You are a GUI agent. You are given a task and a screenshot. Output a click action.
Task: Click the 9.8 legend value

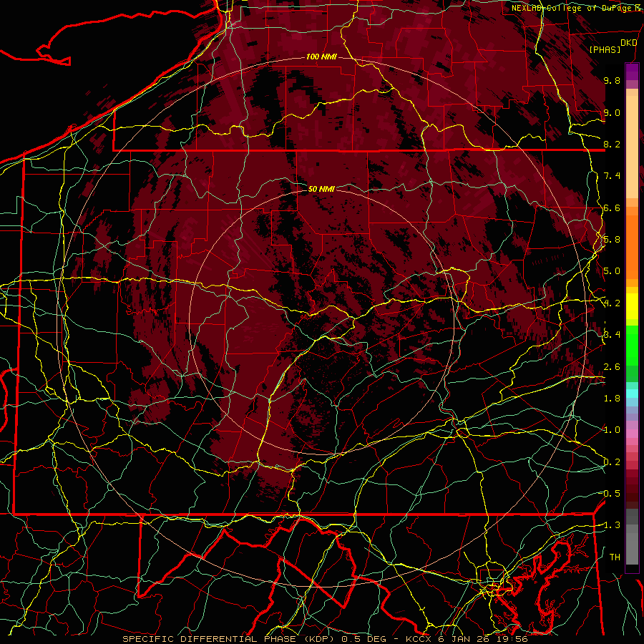click(612, 80)
